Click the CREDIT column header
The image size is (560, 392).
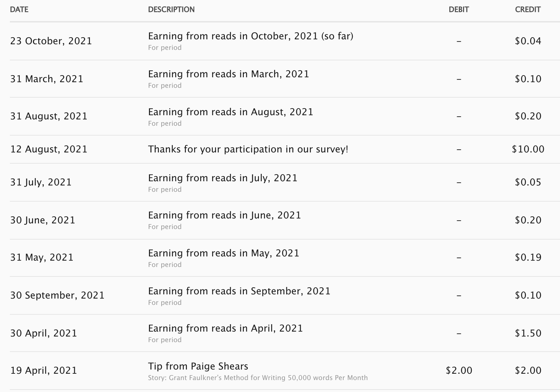(528, 9)
